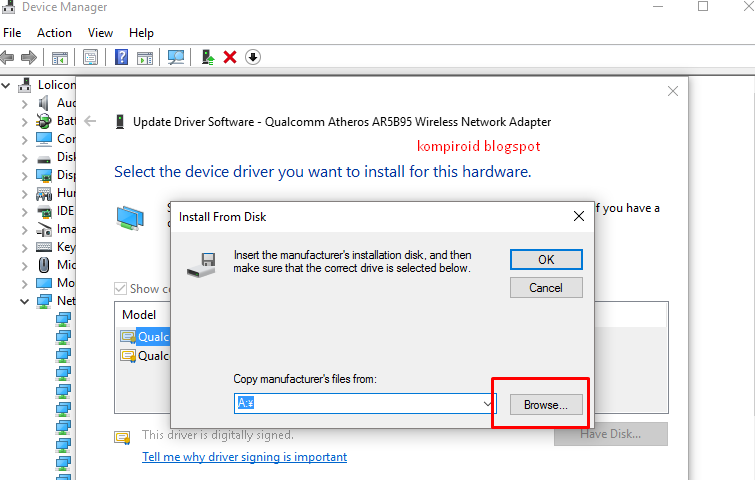Viewport: 755px width, 480px height.
Task: Select the Network adapters category icon
Action: click(44, 301)
